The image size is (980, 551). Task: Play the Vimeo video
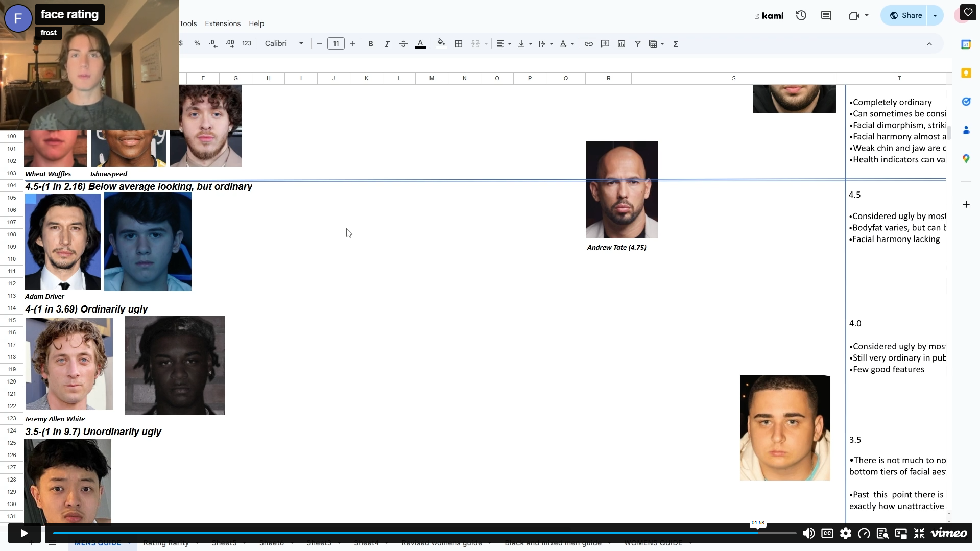[x=24, y=533]
